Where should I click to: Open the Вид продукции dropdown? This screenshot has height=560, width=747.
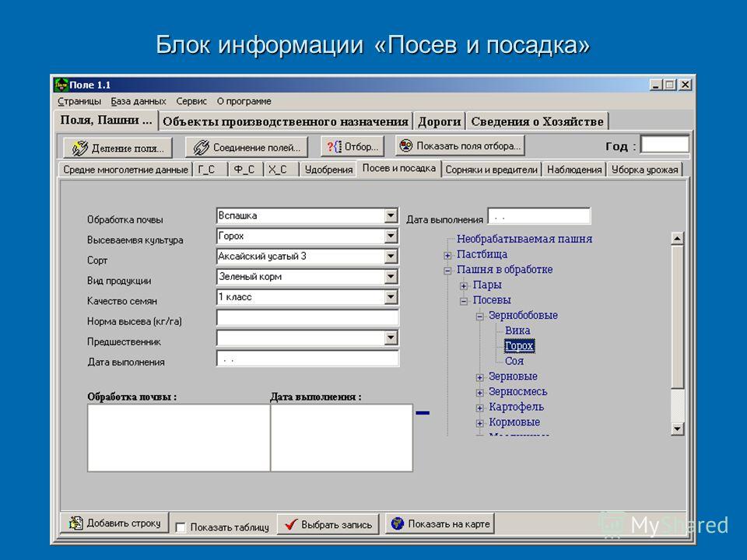click(x=391, y=277)
